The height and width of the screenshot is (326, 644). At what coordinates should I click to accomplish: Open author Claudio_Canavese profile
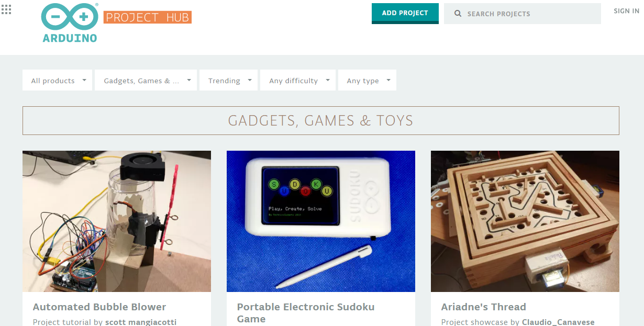(558, 322)
